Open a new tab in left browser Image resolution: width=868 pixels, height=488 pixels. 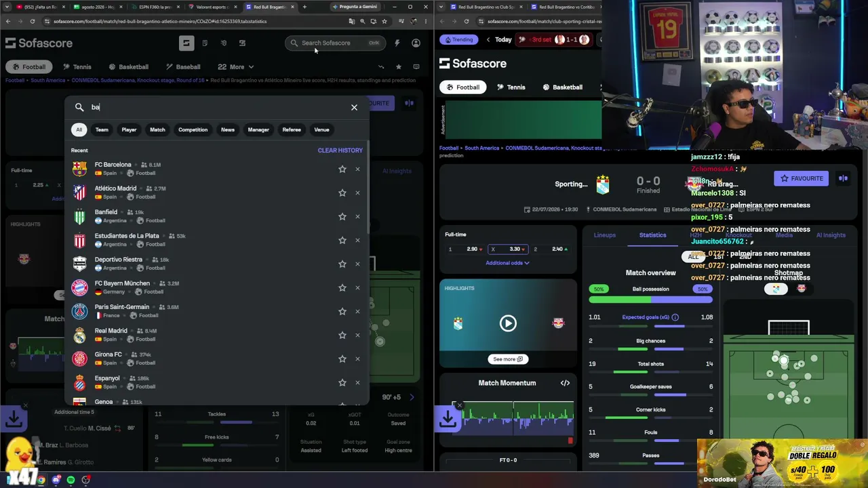tap(304, 7)
